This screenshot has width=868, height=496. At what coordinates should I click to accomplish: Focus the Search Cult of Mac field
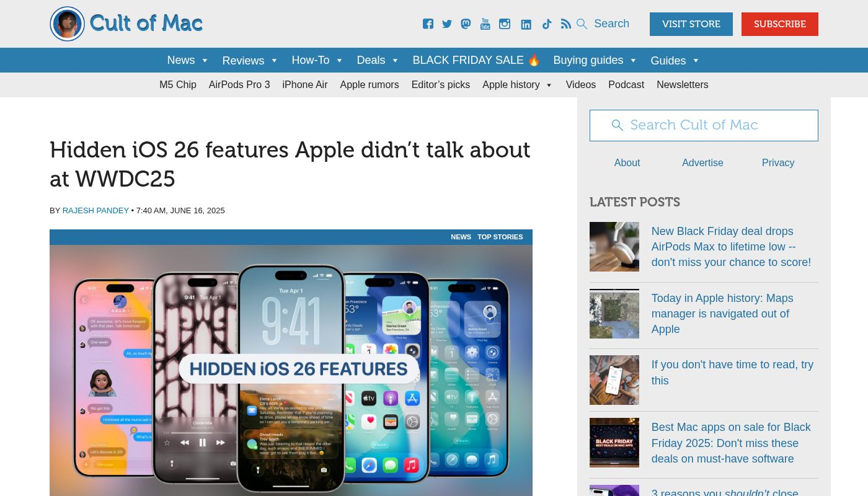pyautogui.click(x=704, y=125)
